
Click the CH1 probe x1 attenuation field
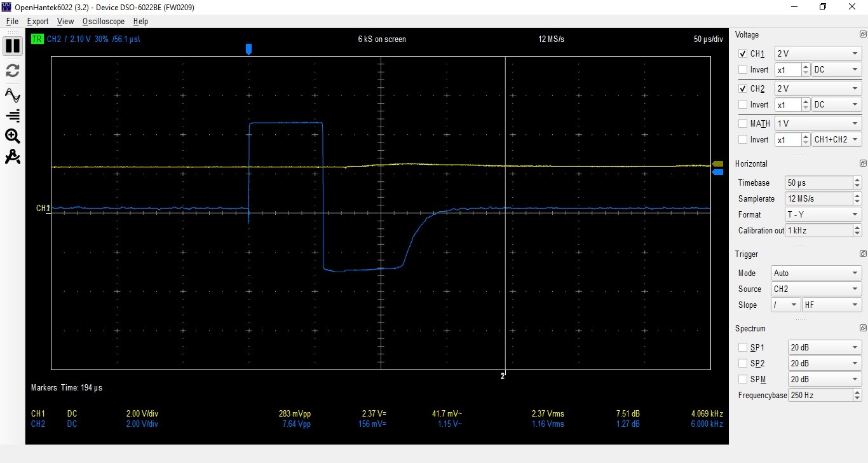click(793, 70)
